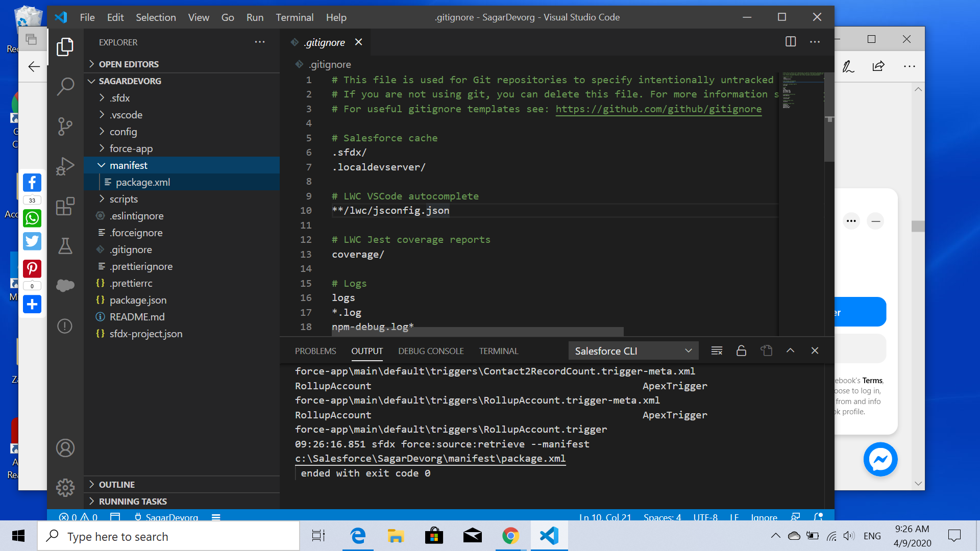The width and height of the screenshot is (980, 551).
Task: Change the UTF-8 file encoding
Action: coord(705,517)
